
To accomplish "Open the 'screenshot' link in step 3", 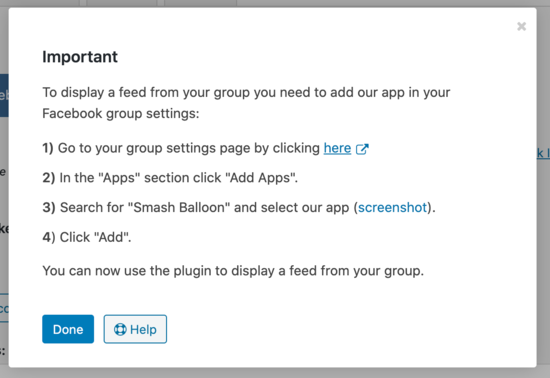I will click(392, 207).
